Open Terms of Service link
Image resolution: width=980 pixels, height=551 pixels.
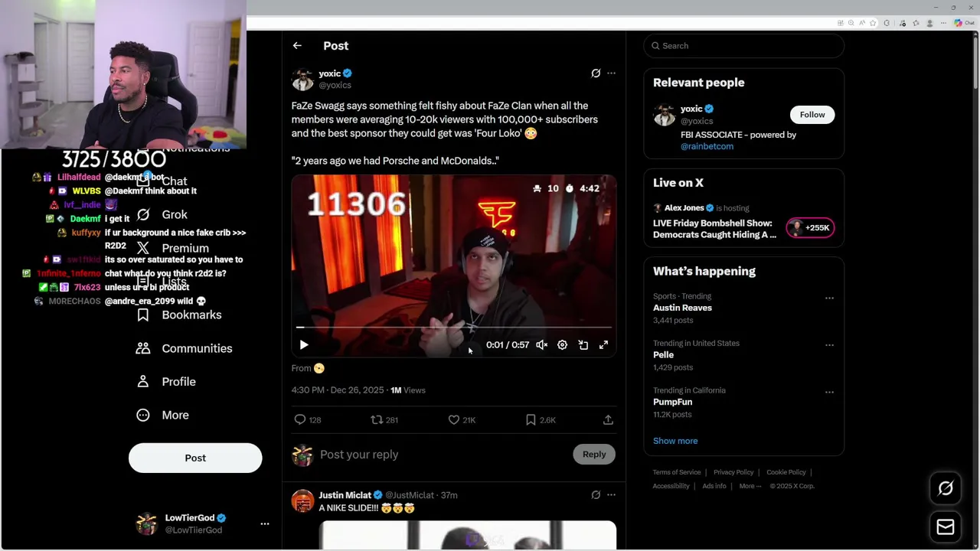677,472
